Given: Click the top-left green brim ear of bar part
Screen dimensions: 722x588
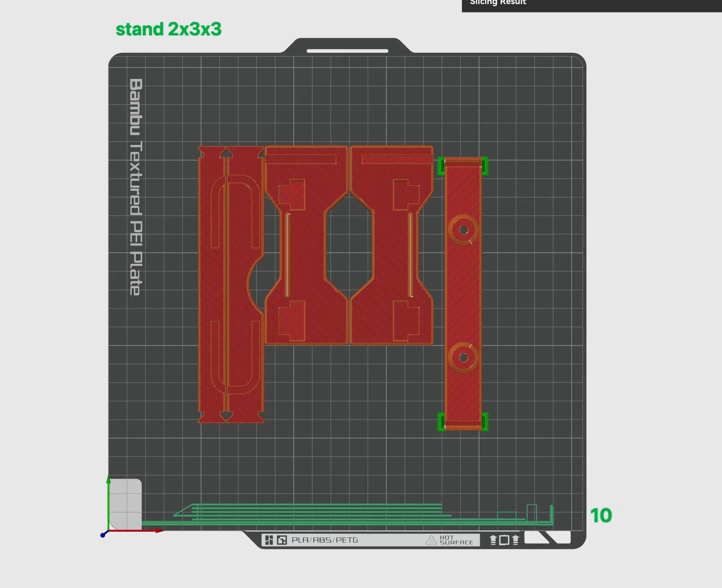Looking at the screenshot, I should click(441, 166).
